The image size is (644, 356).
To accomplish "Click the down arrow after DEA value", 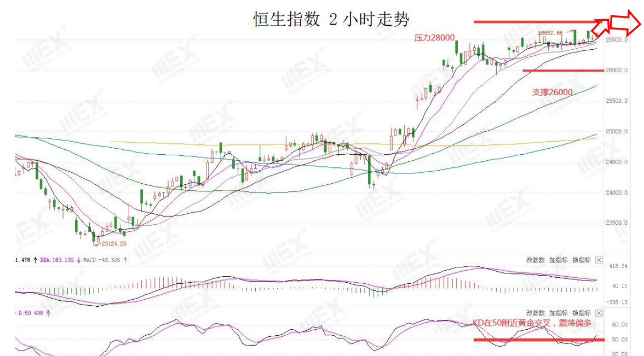I will pyautogui.click(x=78, y=260).
